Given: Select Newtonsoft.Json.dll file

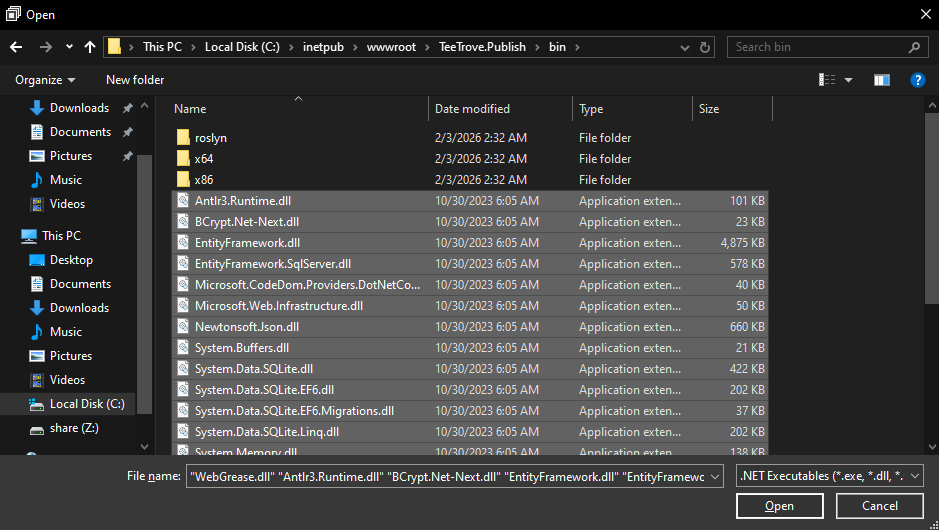Looking at the screenshot, I should (x=246, y=327).
